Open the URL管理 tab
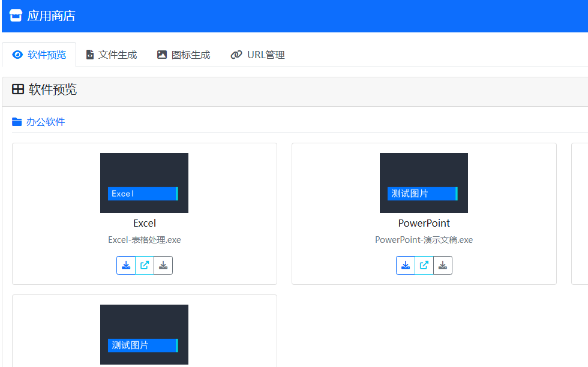Image resolution: width=588 pixels, height=367 pixels. [257, 55]
